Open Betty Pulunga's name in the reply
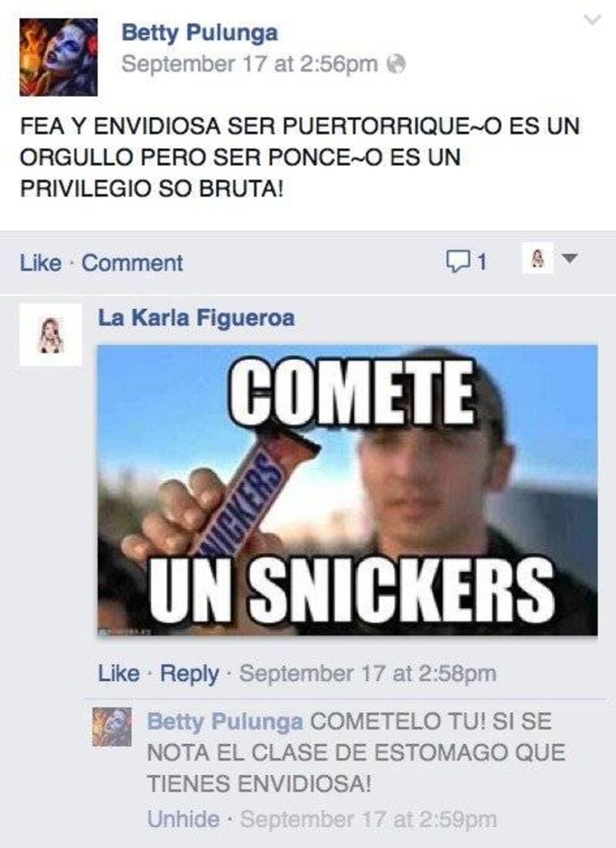Image resolution: width=616 pixels, height=848 pixels. 225,722
